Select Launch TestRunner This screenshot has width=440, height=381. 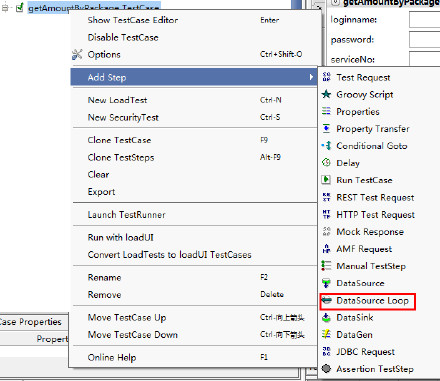(x=195, y=215)
